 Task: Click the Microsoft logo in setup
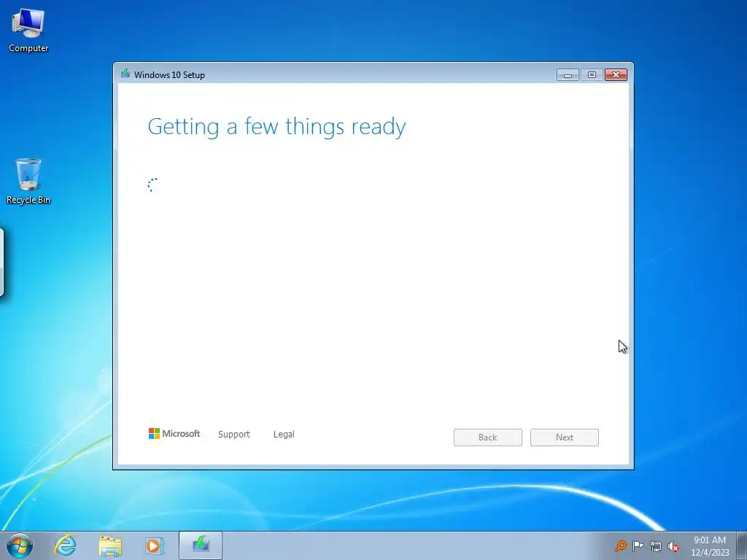point(174,433)
